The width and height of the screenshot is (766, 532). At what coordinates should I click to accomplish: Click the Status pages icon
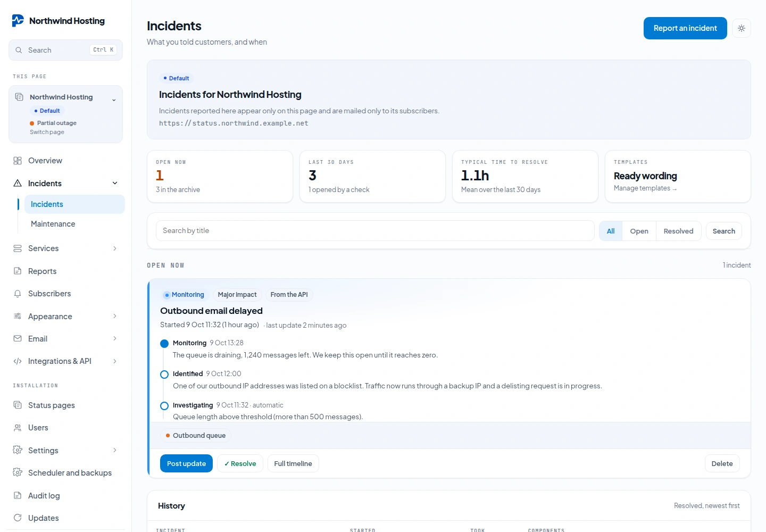(18, 405)
